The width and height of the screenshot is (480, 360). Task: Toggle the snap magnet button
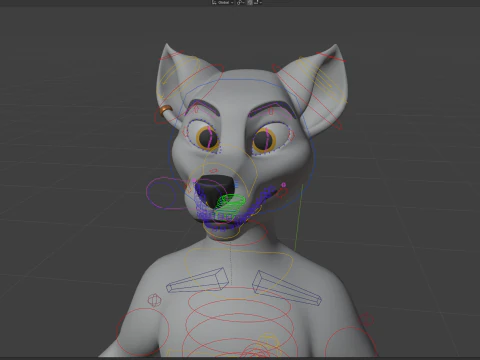click(x=250, y=2)
